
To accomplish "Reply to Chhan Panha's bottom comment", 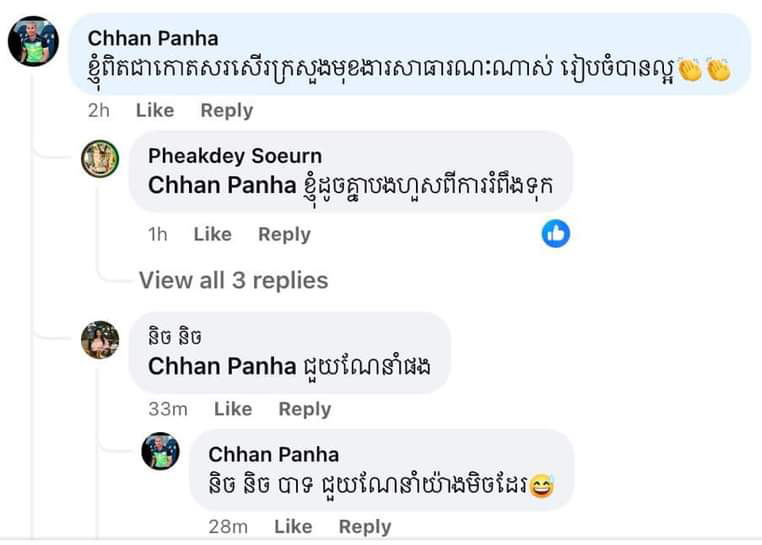I will tap(364, 526).
